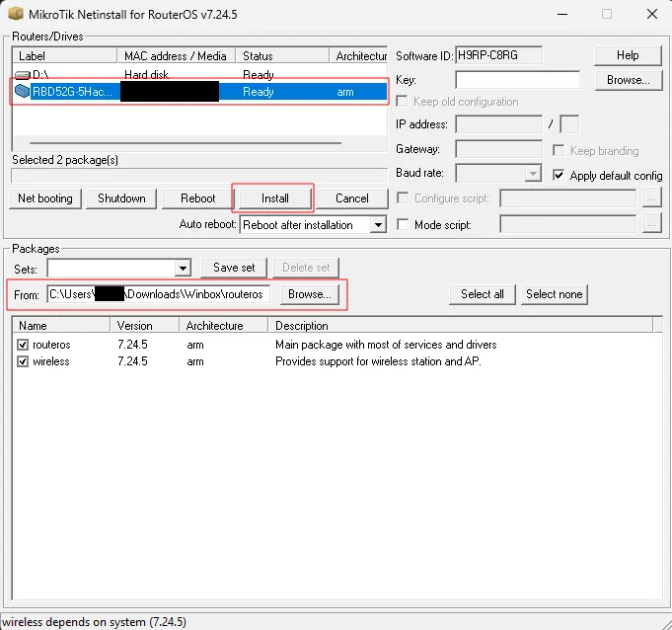Click the Gateway input field
Viewport: 672px width, 630px height.
[499, 149]
